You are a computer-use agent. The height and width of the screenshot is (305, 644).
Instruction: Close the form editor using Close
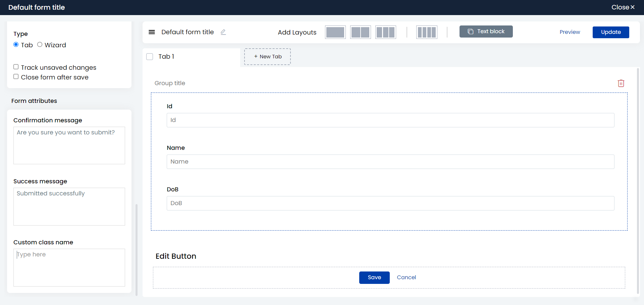(x=623, y=7)
